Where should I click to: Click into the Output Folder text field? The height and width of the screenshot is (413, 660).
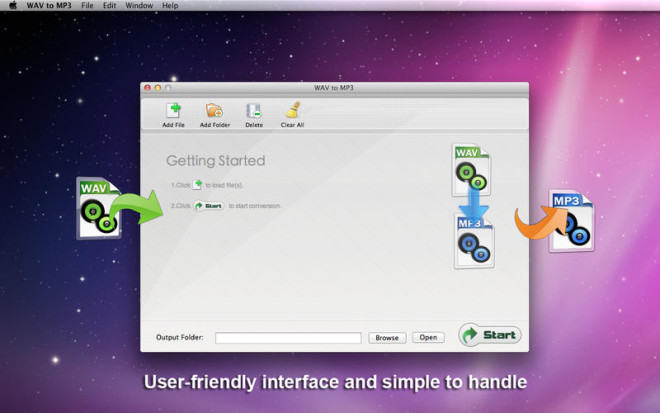click(288, 338)
